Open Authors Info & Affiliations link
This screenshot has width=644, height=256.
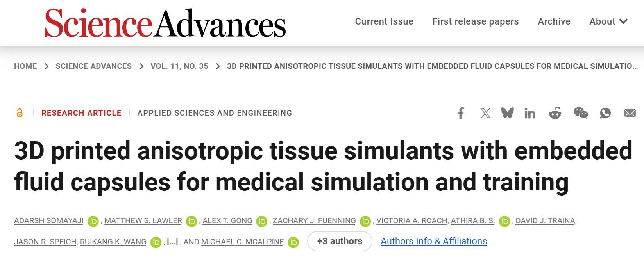coord(434,241)
